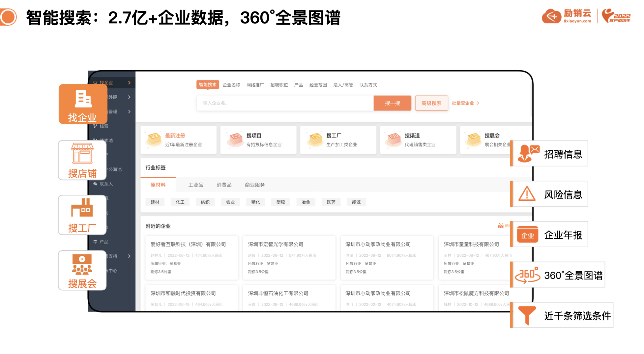Click the 近千条筛选条件 funnel icon

click(x=527, y=315)
